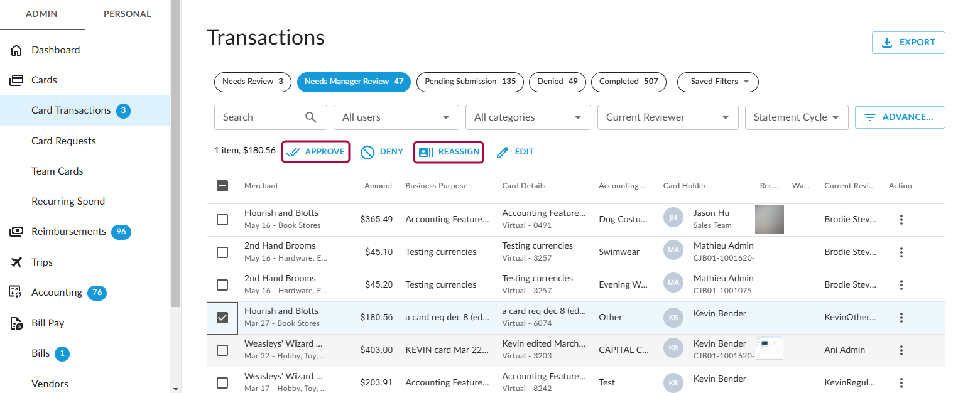Viewport: 980px width, 393px height.
Task: Open Jason Hu's receipt thumbnail
Action: 769,220
